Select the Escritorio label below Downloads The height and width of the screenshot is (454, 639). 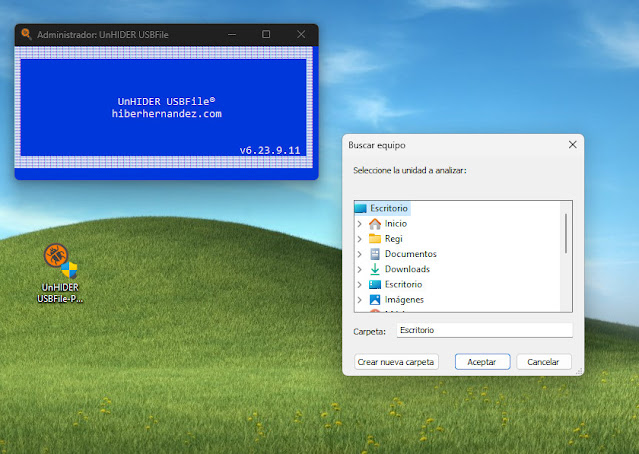(x=403, y=284)
